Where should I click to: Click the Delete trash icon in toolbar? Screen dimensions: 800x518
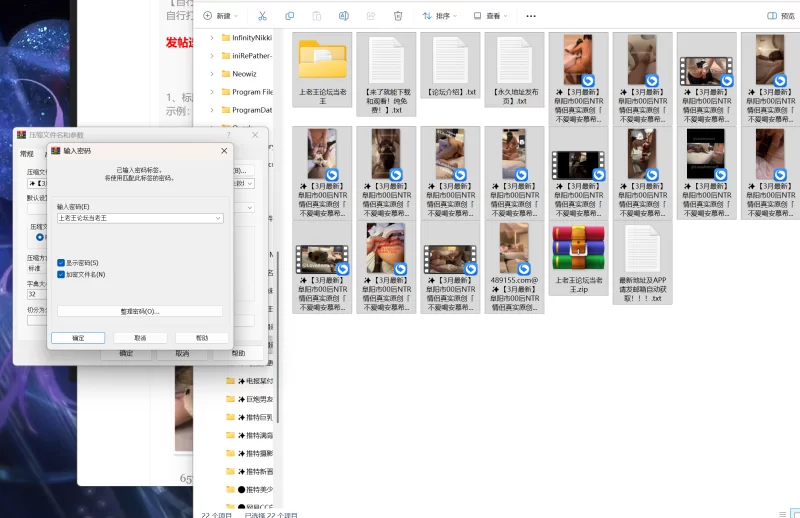click(x=398, y=16)
